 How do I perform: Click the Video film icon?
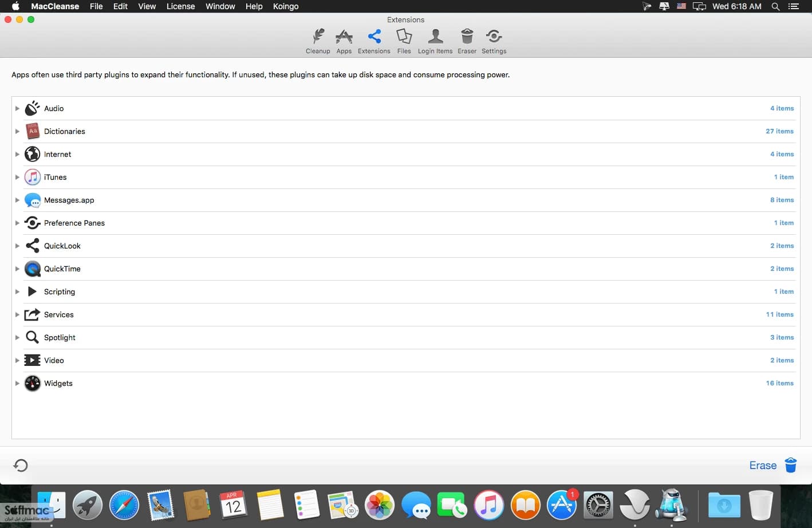click(33, 360)
